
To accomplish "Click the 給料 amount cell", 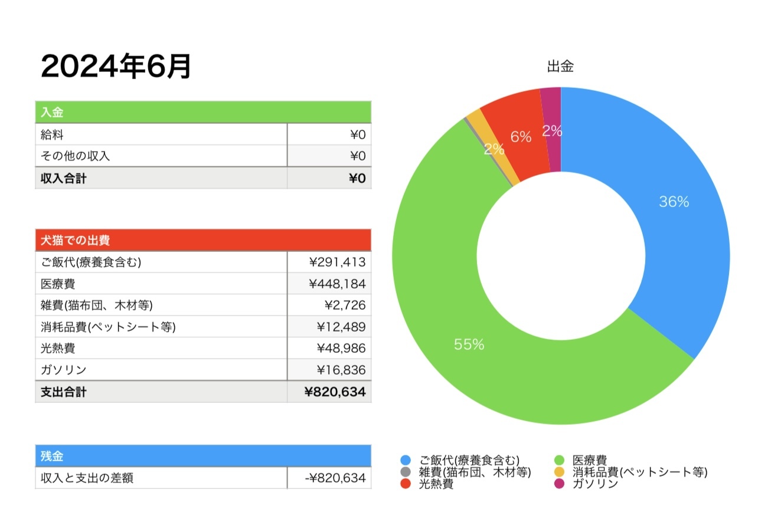I will [329, 134].
